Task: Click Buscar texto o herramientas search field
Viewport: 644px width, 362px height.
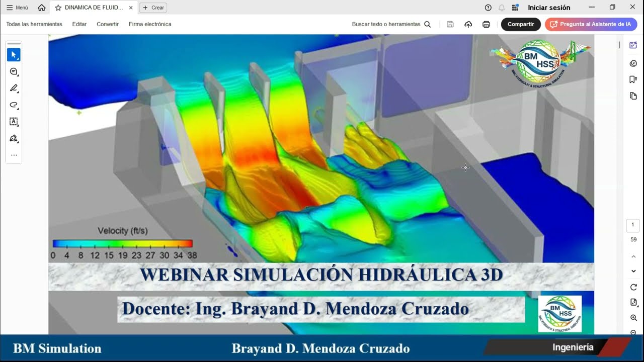Action: coord(391,24)
